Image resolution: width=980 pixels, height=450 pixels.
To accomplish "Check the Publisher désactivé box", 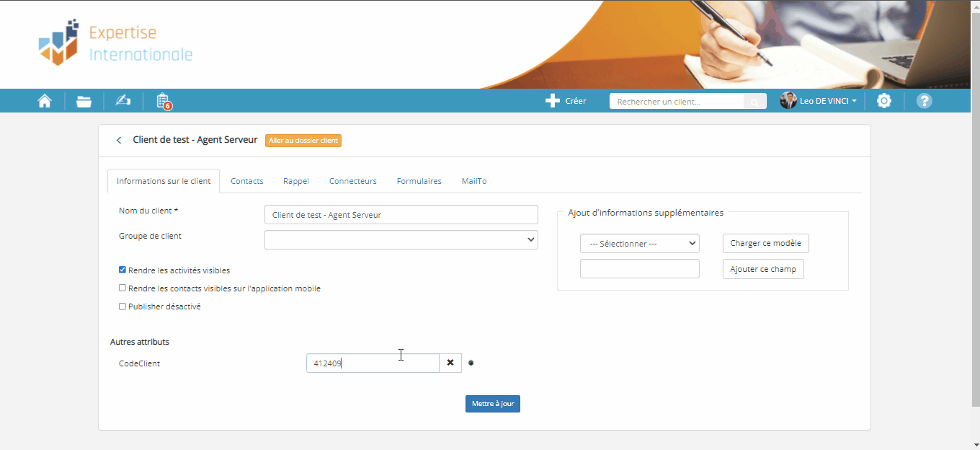I will pyautogui.click(x=122, y=306).
